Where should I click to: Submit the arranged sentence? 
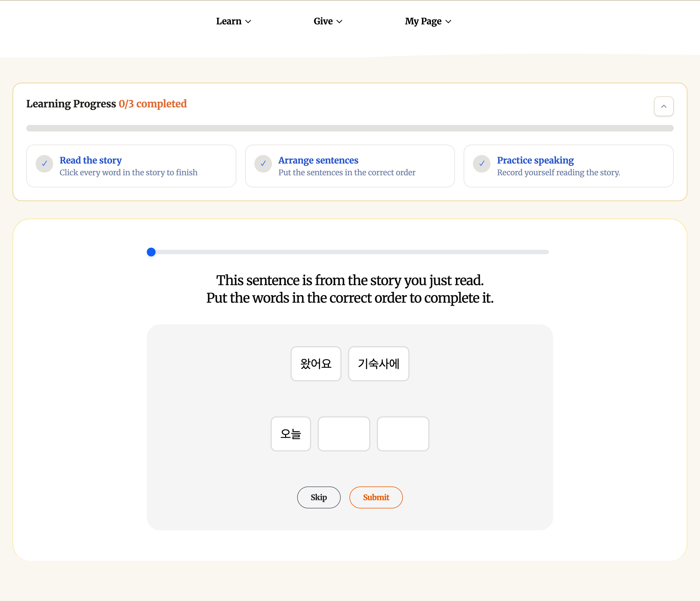tap(376, 497)
